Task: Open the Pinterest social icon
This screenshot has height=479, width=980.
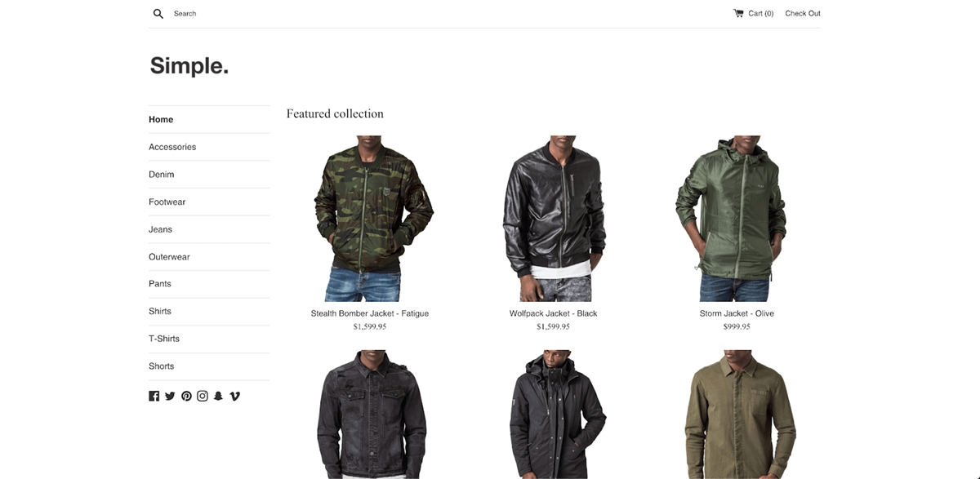Action: pos(186,396)
